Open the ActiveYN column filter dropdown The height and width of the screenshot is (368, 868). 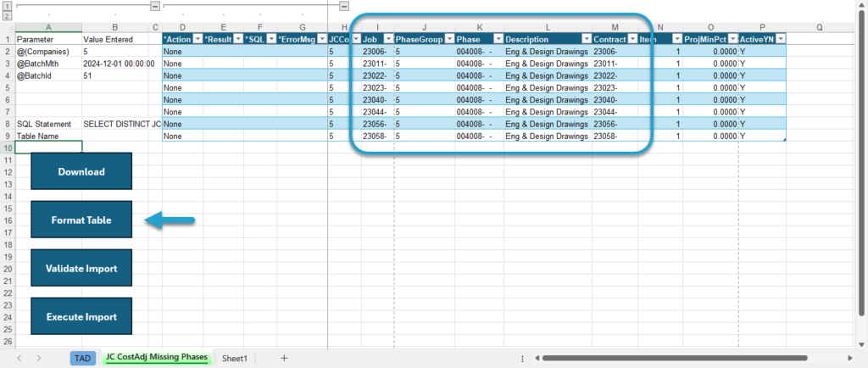click(x=781, y=39)
